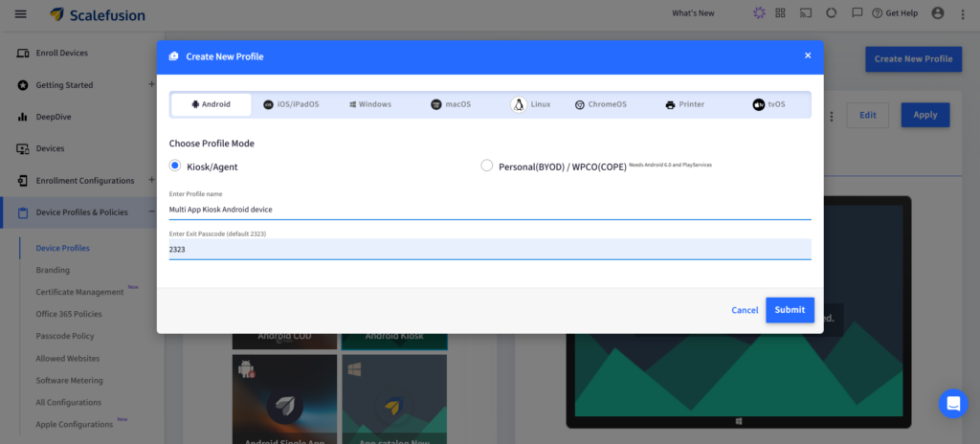Focus the Enter Profile name field
Image resolution: width=980 pixels, height=444 pixels.
pos(490,210)
